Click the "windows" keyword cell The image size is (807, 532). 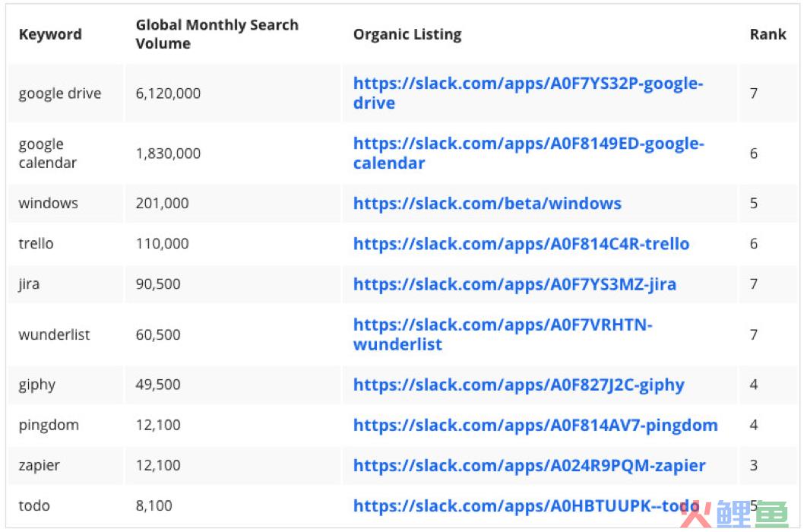49,203
